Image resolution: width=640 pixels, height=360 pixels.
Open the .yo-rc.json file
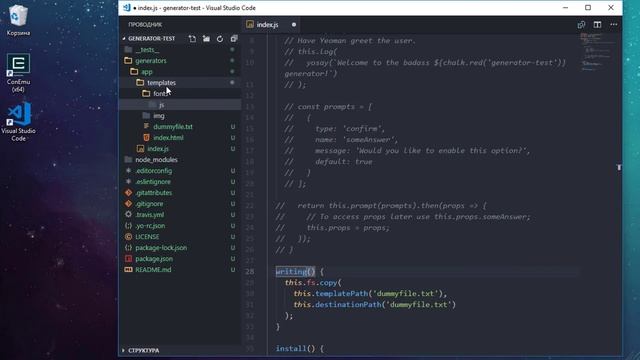pyautogui.click(x=150, y=226)
